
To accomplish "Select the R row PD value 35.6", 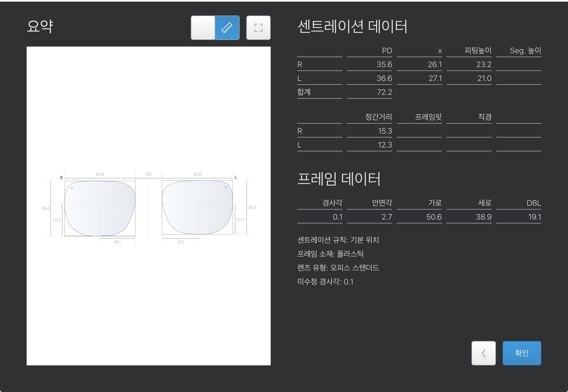I will [x=384, y=65].
